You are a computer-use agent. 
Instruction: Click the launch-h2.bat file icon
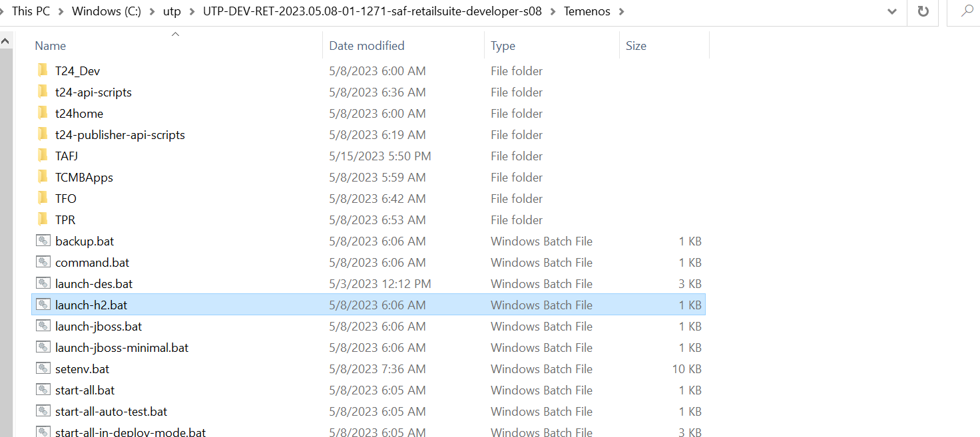click(x=43, y=305)
